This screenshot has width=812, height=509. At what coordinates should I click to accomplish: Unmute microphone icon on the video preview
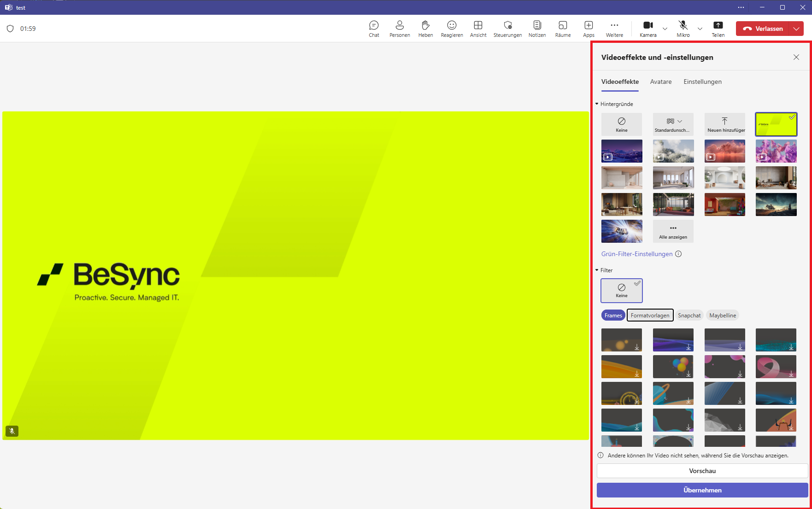click(x=12, y=431)
